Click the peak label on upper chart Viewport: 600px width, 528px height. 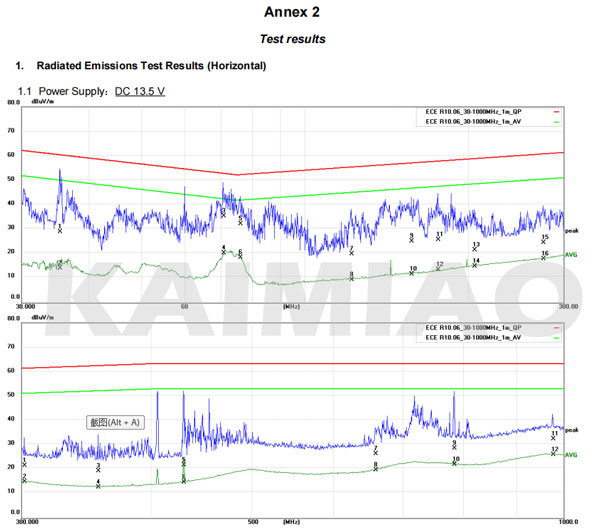(x=572, y=230)
